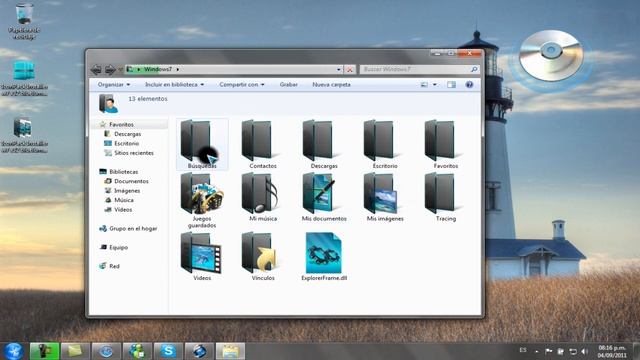Click the Explorer folder taskbar button
This screenshot has height=360, width=640.
tap(230, 351)
